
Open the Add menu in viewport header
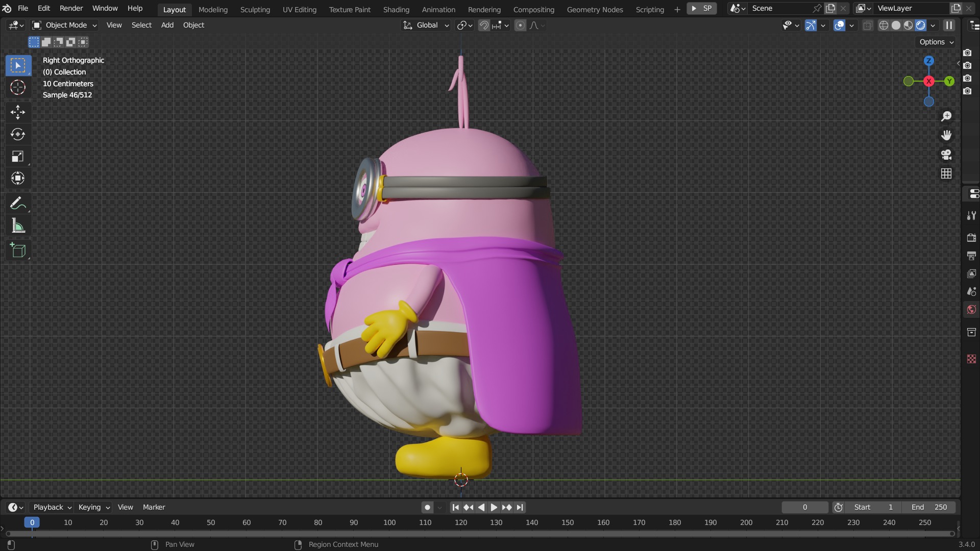click(x=167, y=25)
